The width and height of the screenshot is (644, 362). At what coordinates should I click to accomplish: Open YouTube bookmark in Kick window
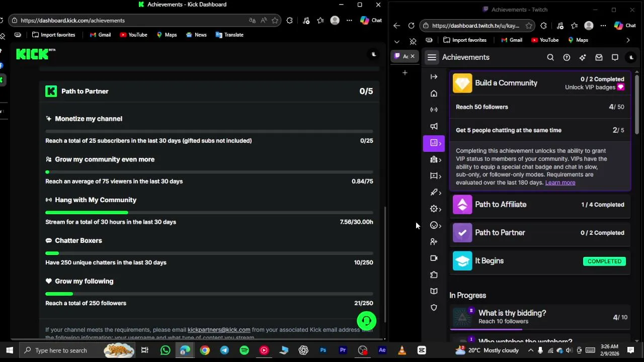[x=133, y=35]
